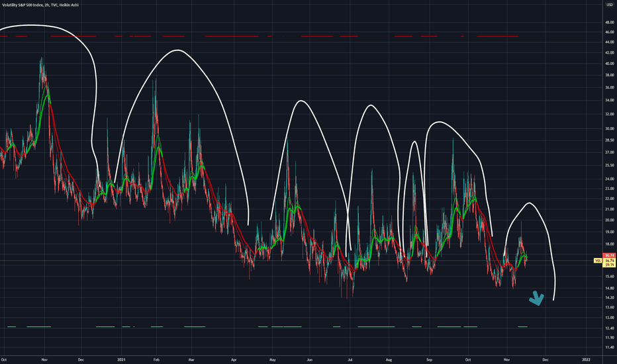Click the 23.00 price axis label

pos(610,189)
